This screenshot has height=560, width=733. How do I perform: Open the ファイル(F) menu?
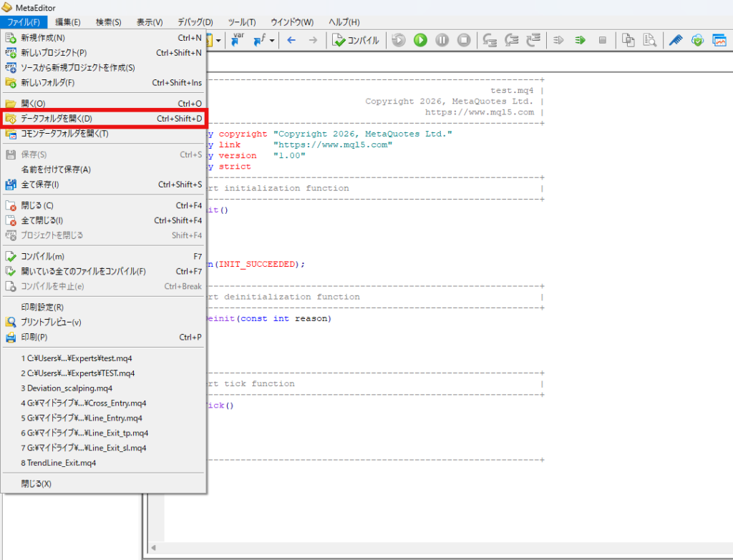pos(24,22)
